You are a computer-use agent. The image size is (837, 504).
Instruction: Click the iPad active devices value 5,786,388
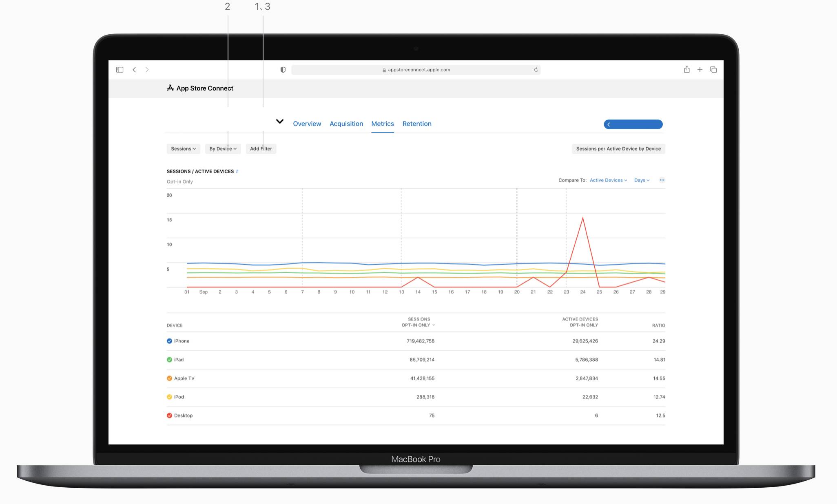(x=587, y=360)
